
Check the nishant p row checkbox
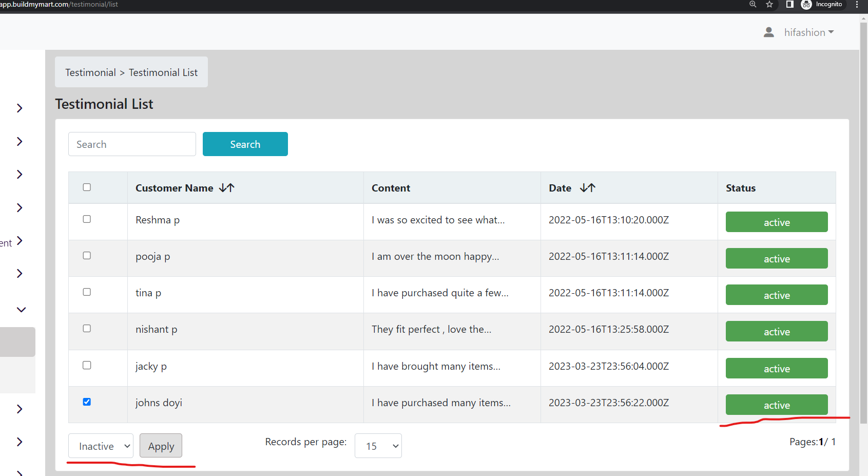point(87,329)
